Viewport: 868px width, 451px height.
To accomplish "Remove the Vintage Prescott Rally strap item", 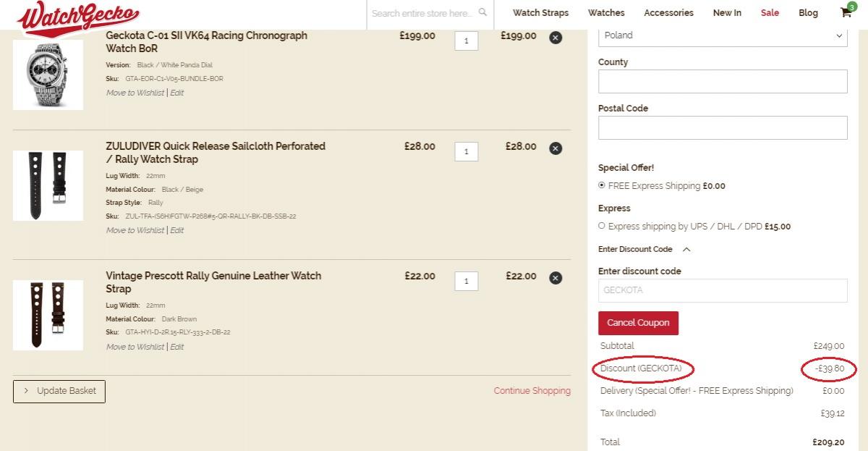I will [x=556, y=277].
